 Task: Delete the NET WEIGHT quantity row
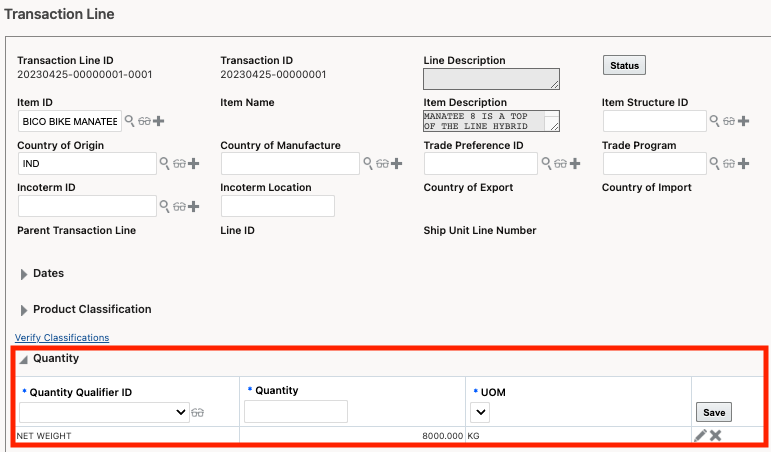click(x=716, y=435)
